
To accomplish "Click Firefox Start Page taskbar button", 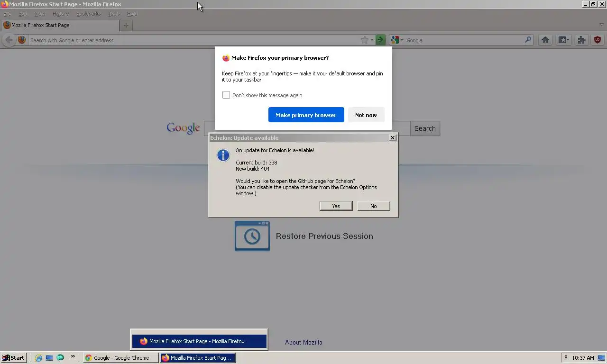I will point(197,358).
